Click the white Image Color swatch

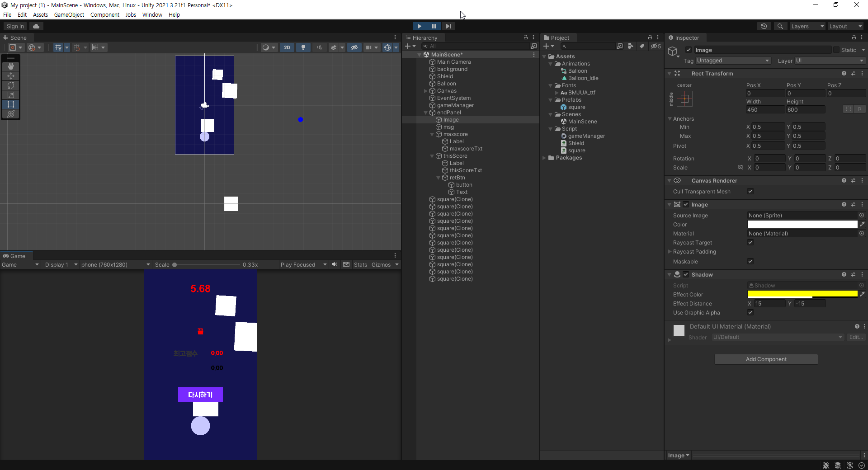point(802,225)
